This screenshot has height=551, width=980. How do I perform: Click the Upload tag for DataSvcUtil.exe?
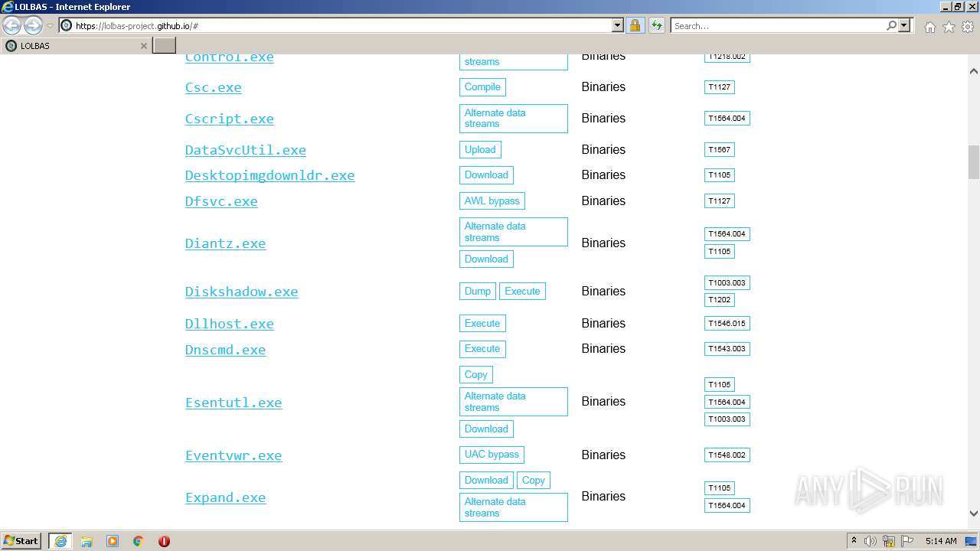pyautogui.click(x=480, y=150)
